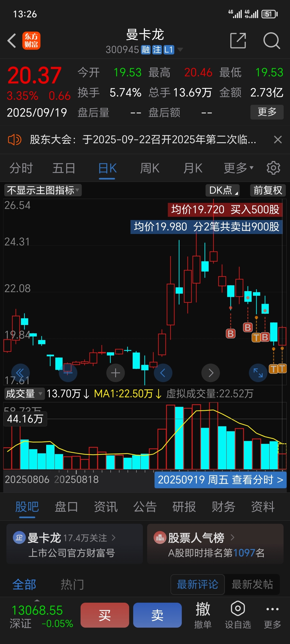
Task: Dismiss the 股东大会 notice banner
Action: 278,140
